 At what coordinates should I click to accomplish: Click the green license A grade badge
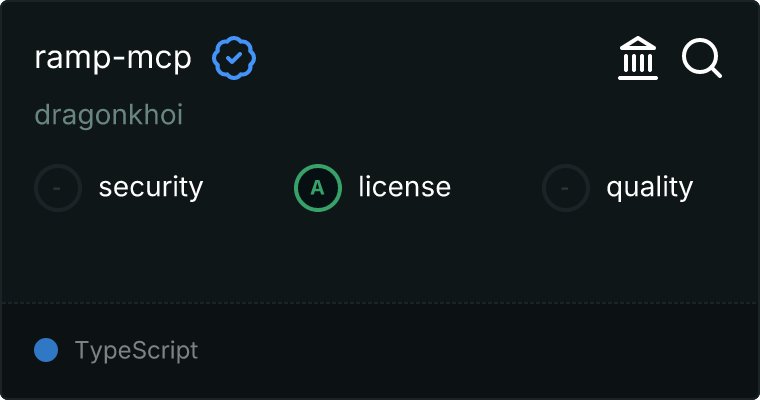pyautogui.click(x=318, y=187)
